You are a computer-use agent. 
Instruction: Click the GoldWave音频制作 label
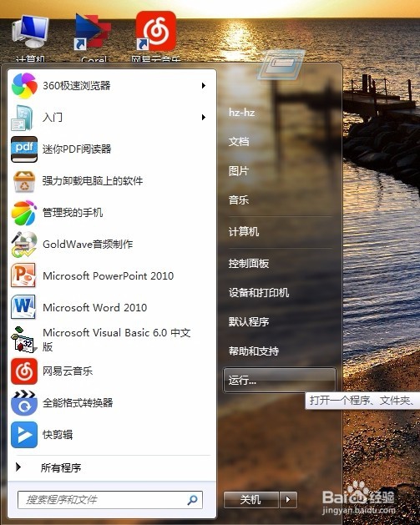(x=88, y=244)
